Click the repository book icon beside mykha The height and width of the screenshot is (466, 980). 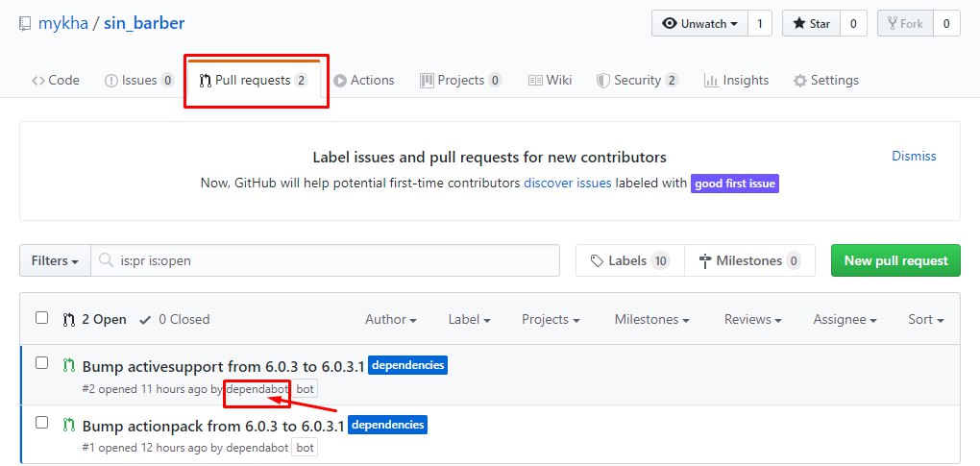click(x=25, y=24)
